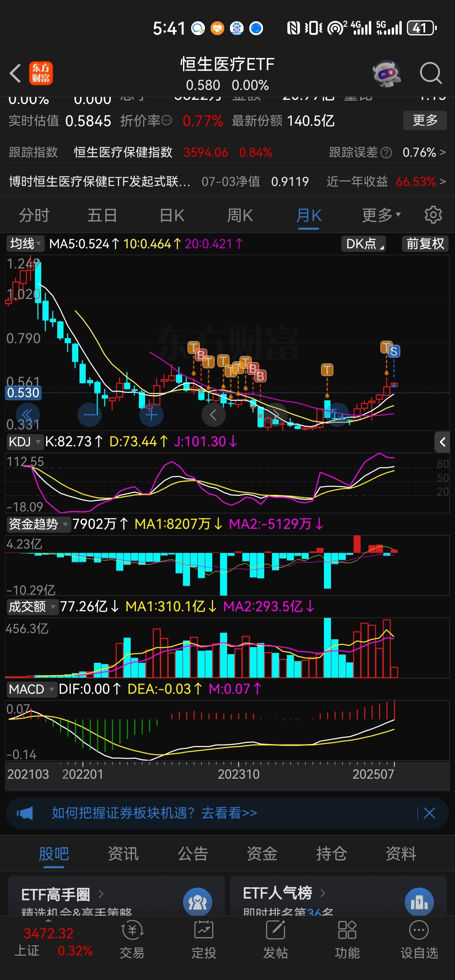Open 资讯 tab

[x=123, y=854]
